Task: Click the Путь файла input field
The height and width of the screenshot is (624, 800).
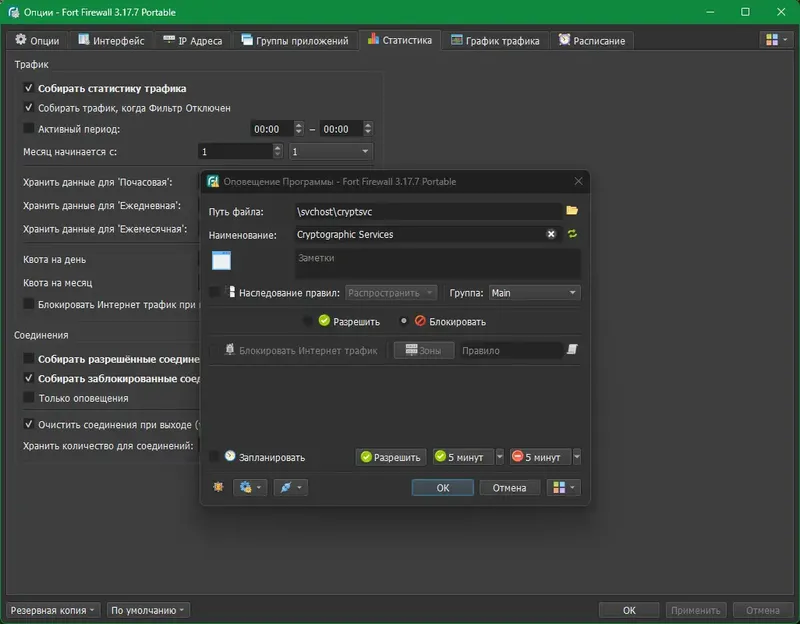Action: tap(429, 212)
